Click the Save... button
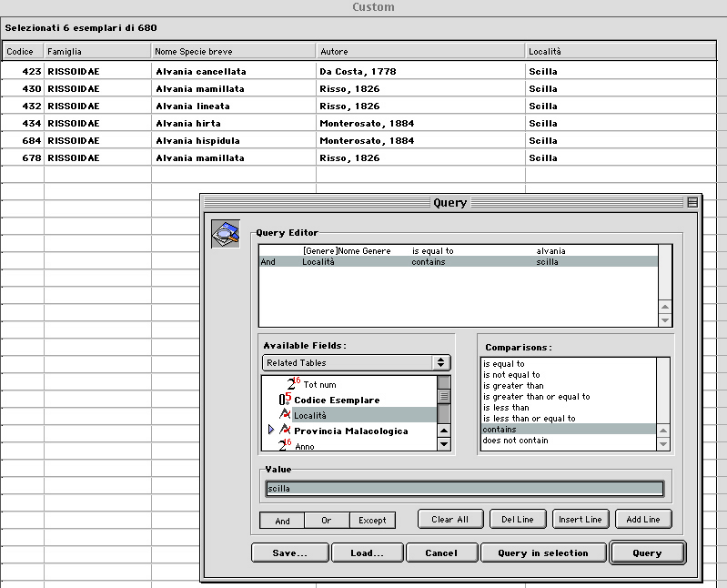Viewport: 727px width, 588px height. tap(289, 553)
